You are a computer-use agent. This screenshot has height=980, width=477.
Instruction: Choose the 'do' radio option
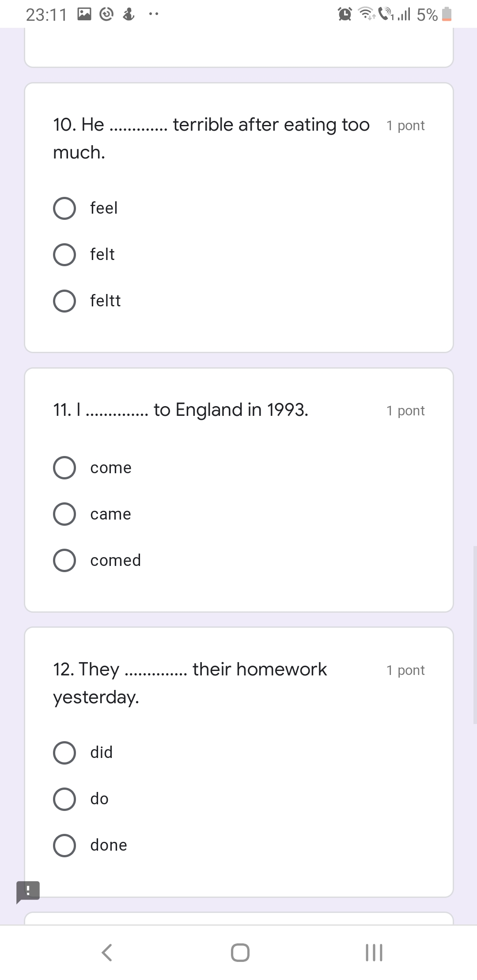[x=64, y=799]
